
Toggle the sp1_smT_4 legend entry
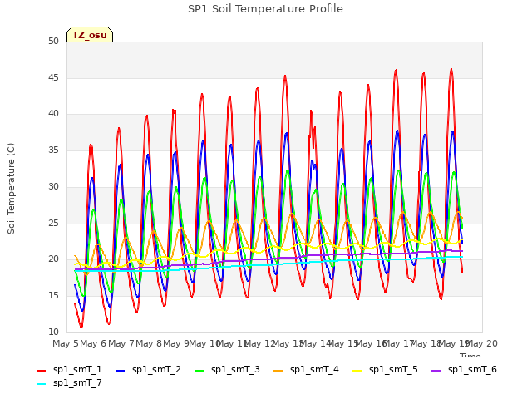[x=307, y=370]
